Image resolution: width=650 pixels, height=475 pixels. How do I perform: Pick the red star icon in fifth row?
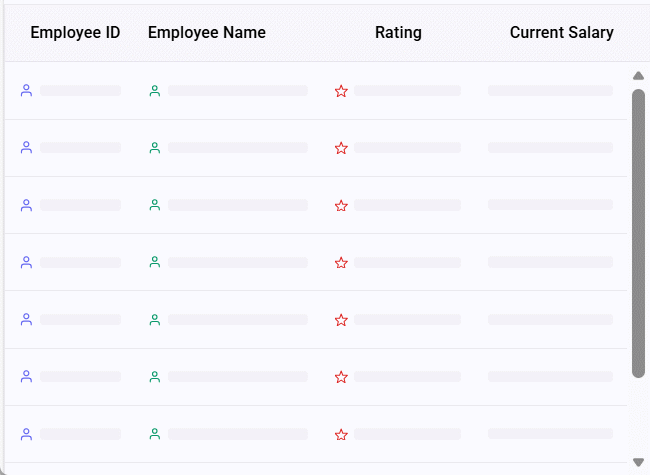click(x=341, y=320)
